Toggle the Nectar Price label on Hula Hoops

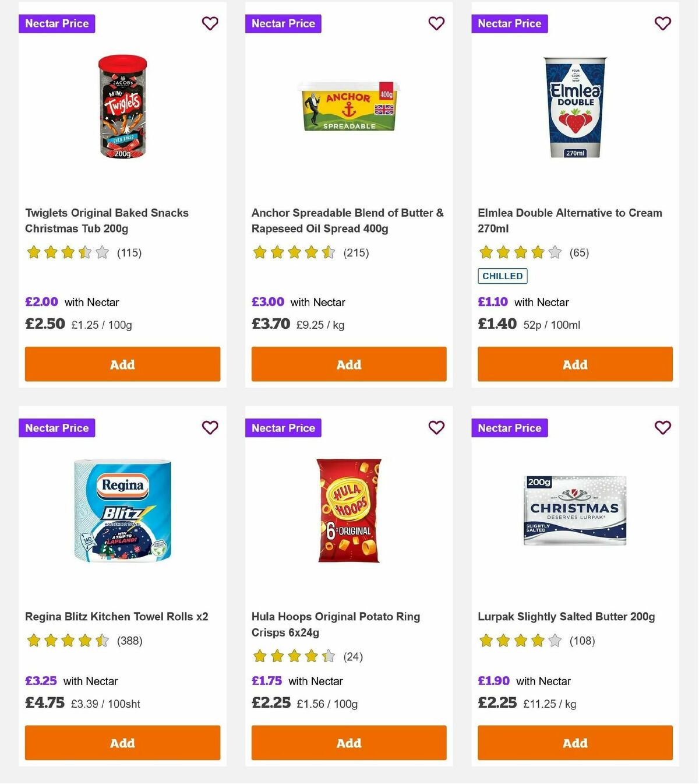(283, 427)
